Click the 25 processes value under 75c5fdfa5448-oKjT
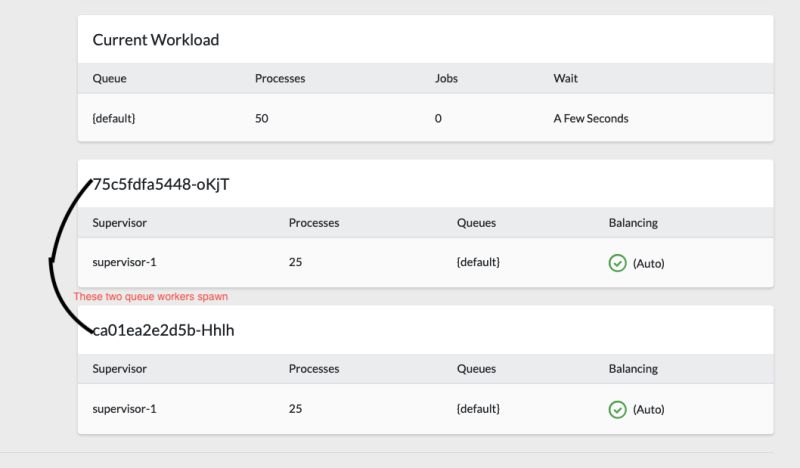 (x=295, y=262)
